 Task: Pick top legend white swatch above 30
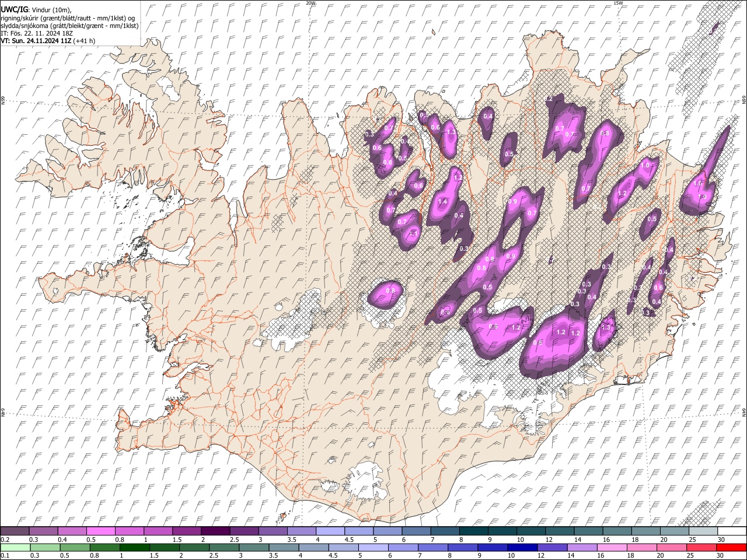point(732,531)
